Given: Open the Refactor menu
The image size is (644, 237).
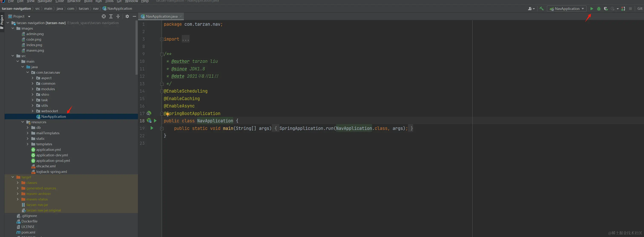Looking at the screenshot, I should click(74, 1).
